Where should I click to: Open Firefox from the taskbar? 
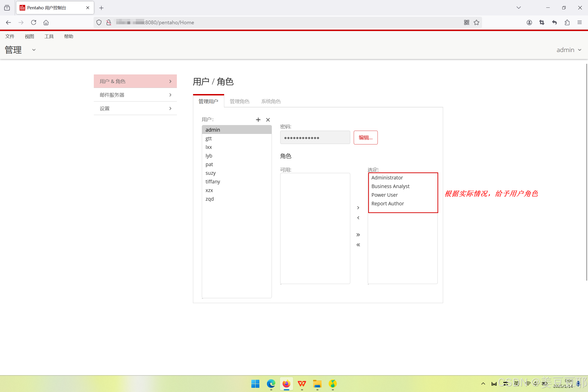point(286,384)
